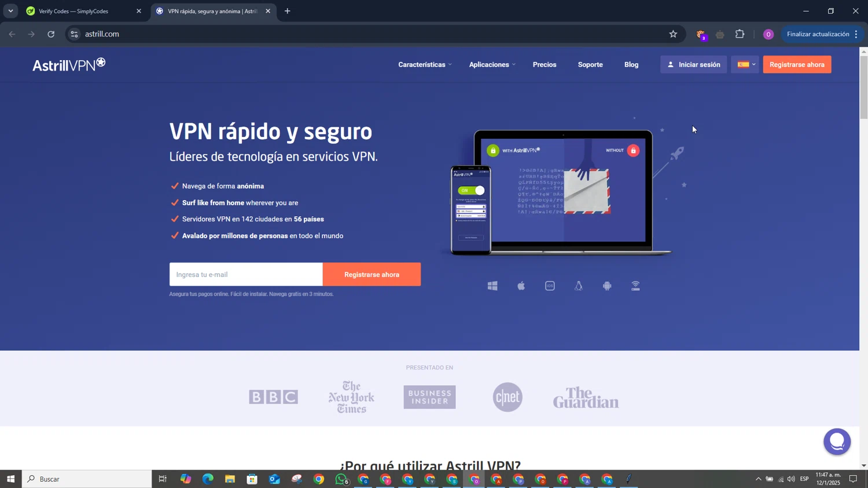Open the taskbar clock showing 11:47 a. m.
Image resolution: width=868 pixels, height=488 pixels.
pyautogui.click(x=828, y=479)
